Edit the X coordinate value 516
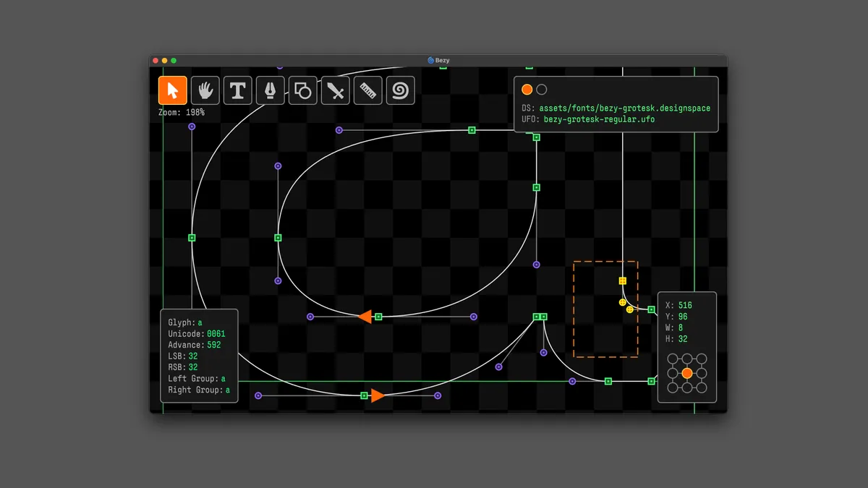The image size is (868, 488). click(685, 305)
